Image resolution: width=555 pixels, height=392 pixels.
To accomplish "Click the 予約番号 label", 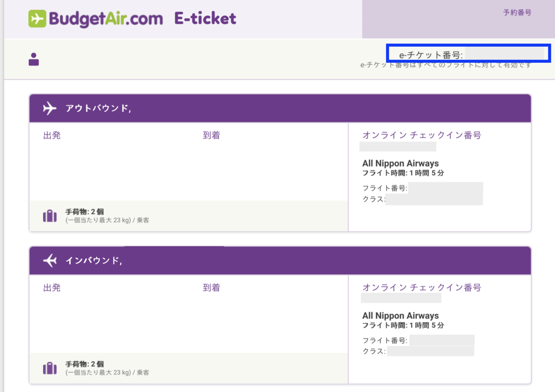I will click(517, 12).
